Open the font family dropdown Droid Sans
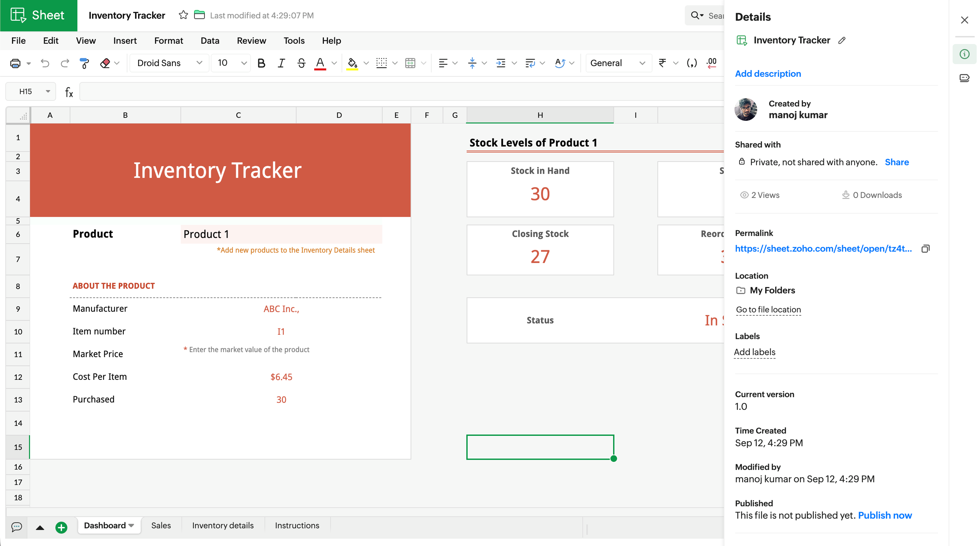The height and width of the screenshot is (546, 980). point(169,63)
